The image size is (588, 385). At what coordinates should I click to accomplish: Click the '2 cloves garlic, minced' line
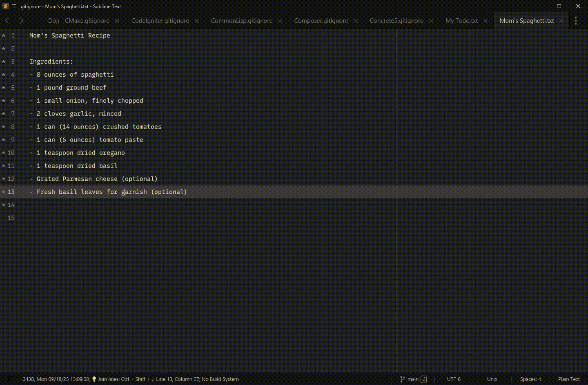(x=75, y=114)
